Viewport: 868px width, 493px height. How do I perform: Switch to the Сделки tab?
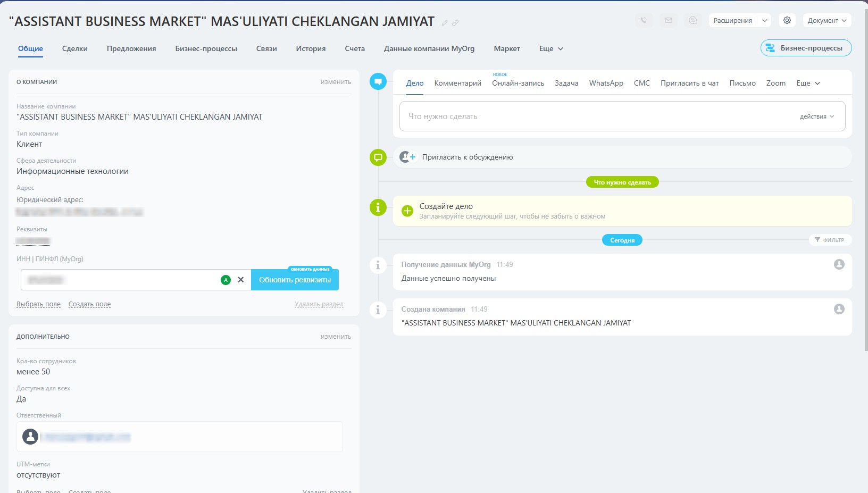pos(75,49)
